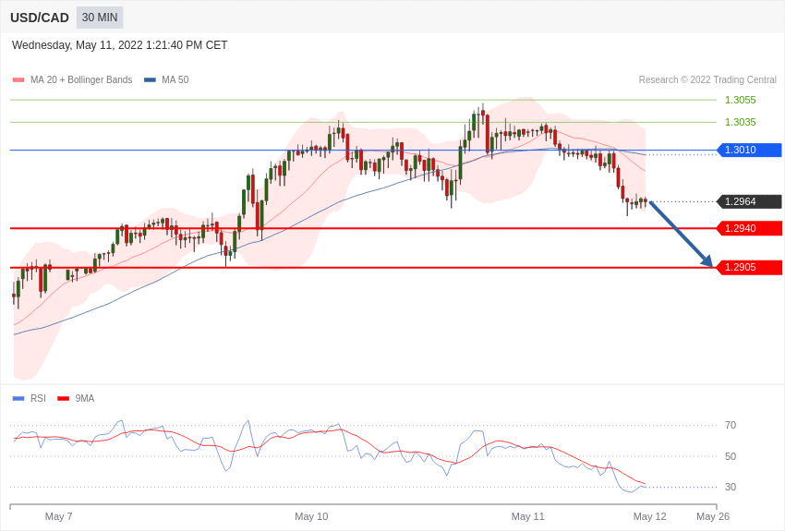This screenshot has height=532, width=785.
Task: Click the red 1.2940 support price tag
Action: (750, 228)
